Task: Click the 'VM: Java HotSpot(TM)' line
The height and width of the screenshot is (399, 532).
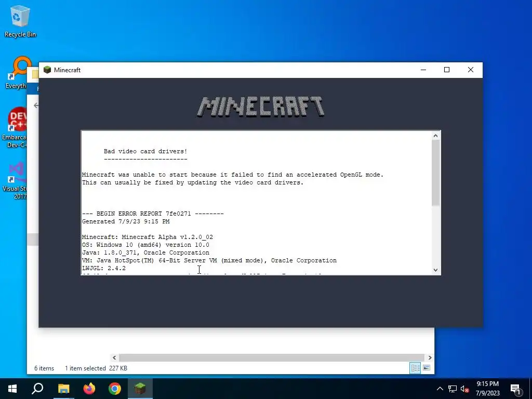Action: [209, 261]
